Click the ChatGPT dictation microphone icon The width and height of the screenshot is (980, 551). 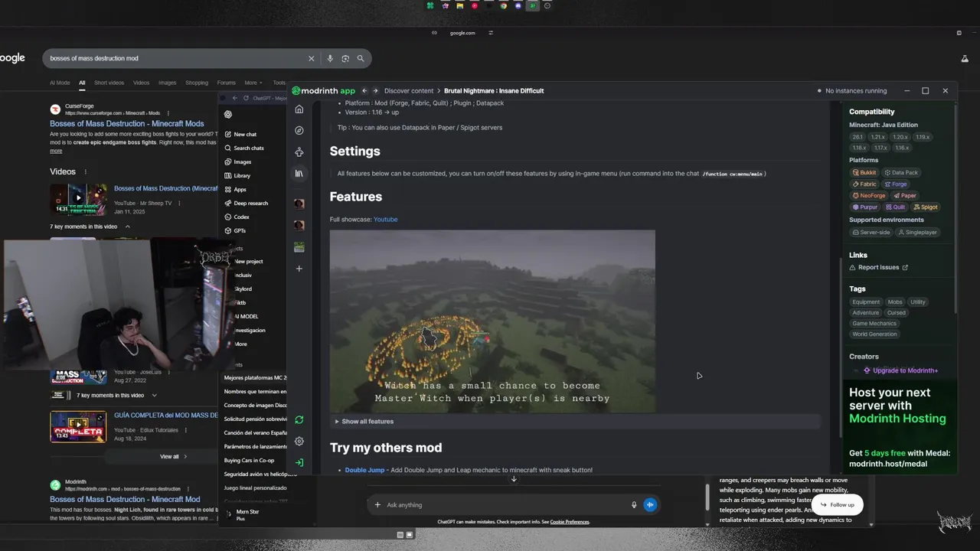pyautogui.click(x=634, y=505)
